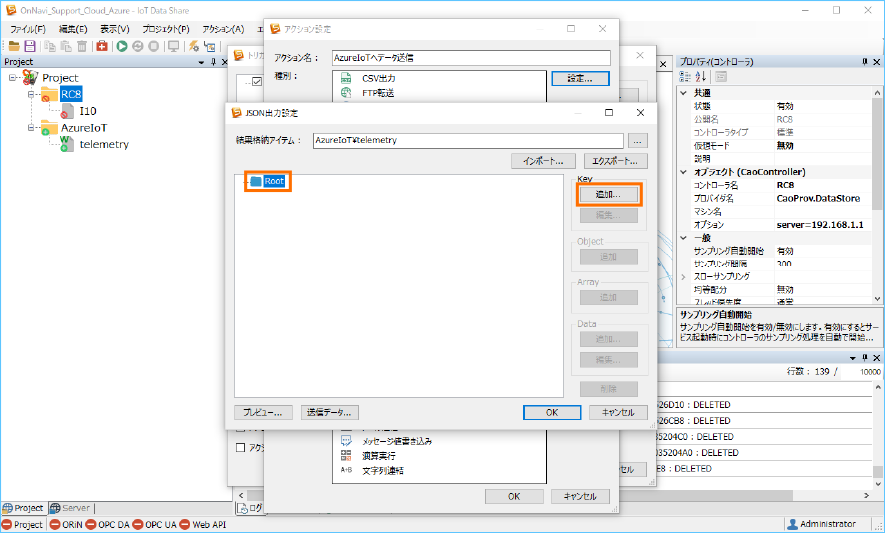This screenshot has width=885, height=533.
Task: Click the インポート... button
Action: [543, 161]
